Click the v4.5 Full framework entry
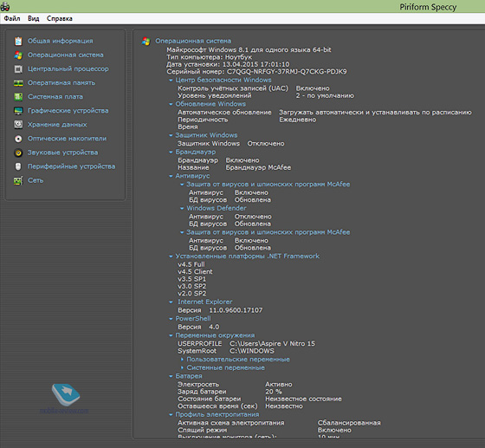 pos(191,264)
